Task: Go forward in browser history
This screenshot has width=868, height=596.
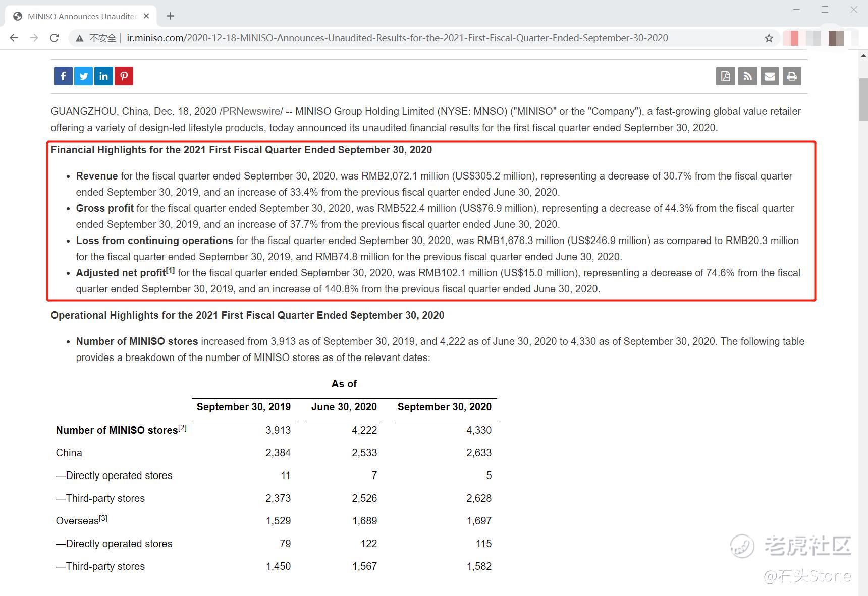Action: tap(34, 38)
